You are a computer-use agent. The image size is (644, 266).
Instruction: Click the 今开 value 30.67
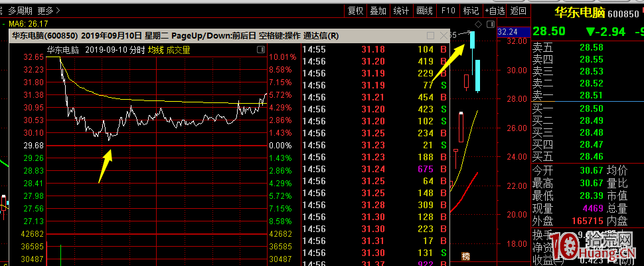click(x=592, y=170)
